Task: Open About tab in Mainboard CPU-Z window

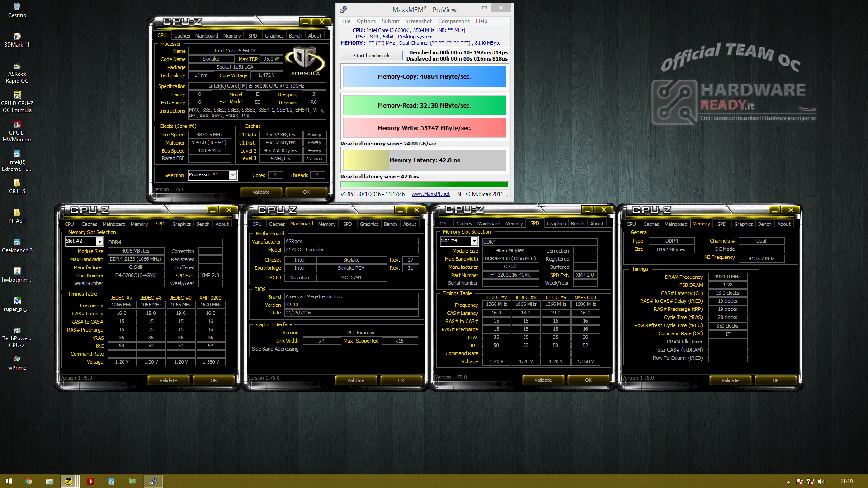Action: [409, 224]
